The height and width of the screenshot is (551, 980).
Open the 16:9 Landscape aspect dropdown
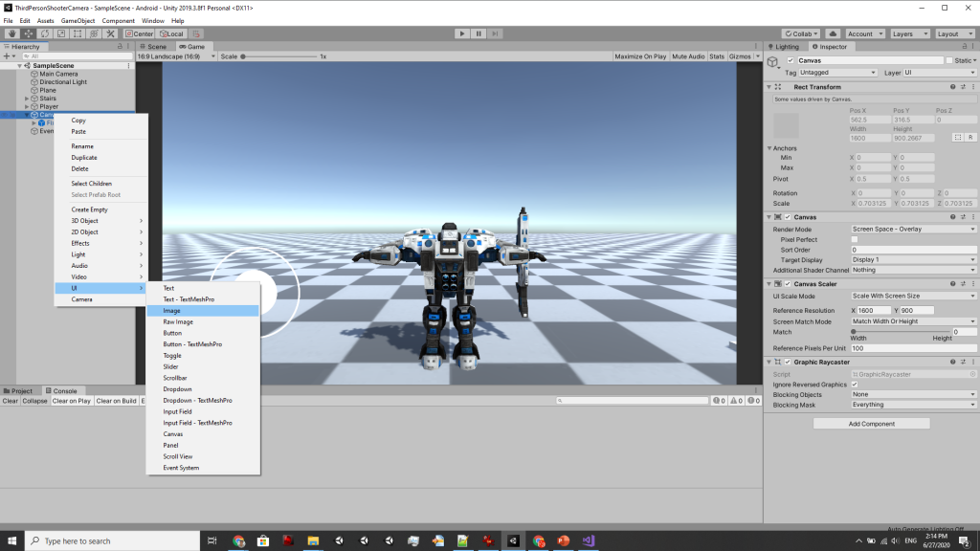click(176, 56)
